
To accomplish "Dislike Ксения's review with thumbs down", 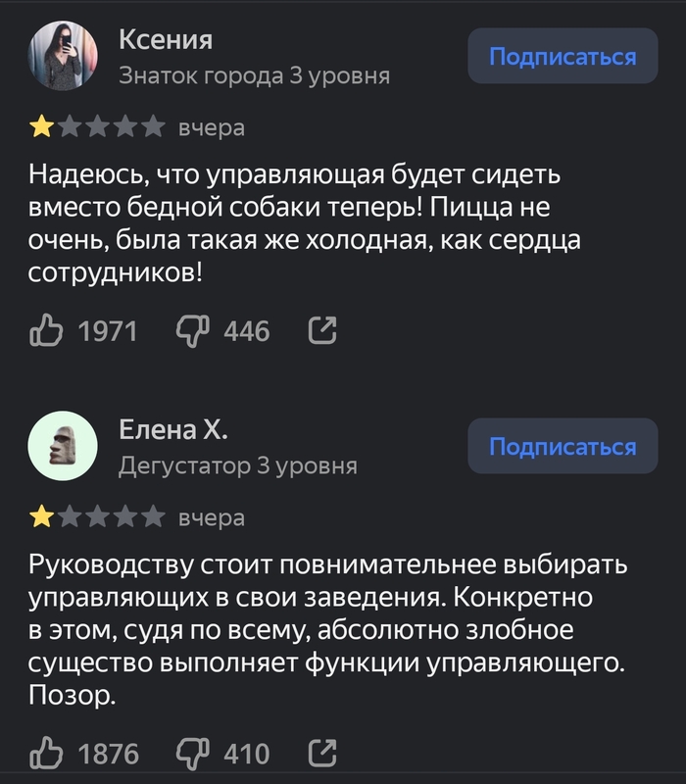I will pyautogui.click(x=192, y=332).
